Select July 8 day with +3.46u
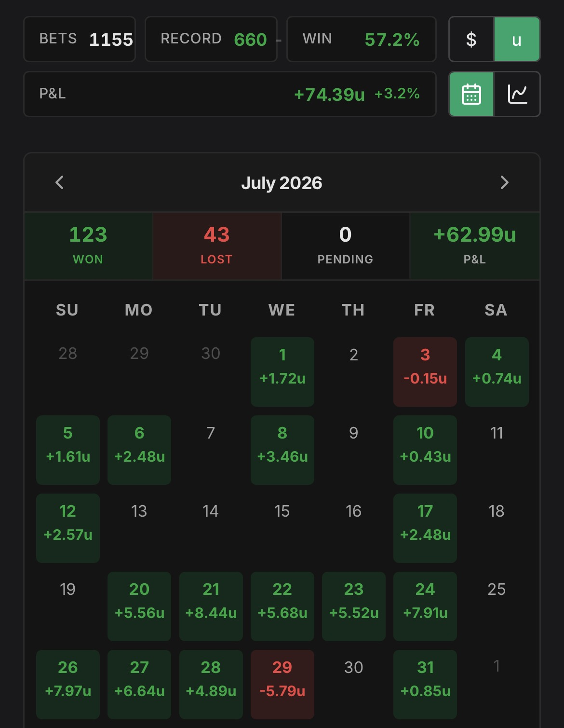Viewport: 564px width, 728px height. click(282, 450)
